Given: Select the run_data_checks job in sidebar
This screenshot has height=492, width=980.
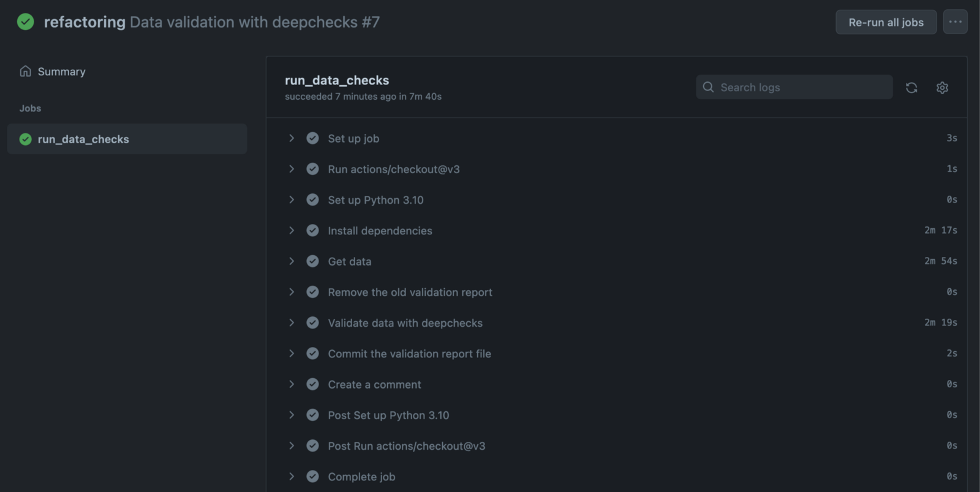Looking at the screenshot, I should (x=83, y=140).
